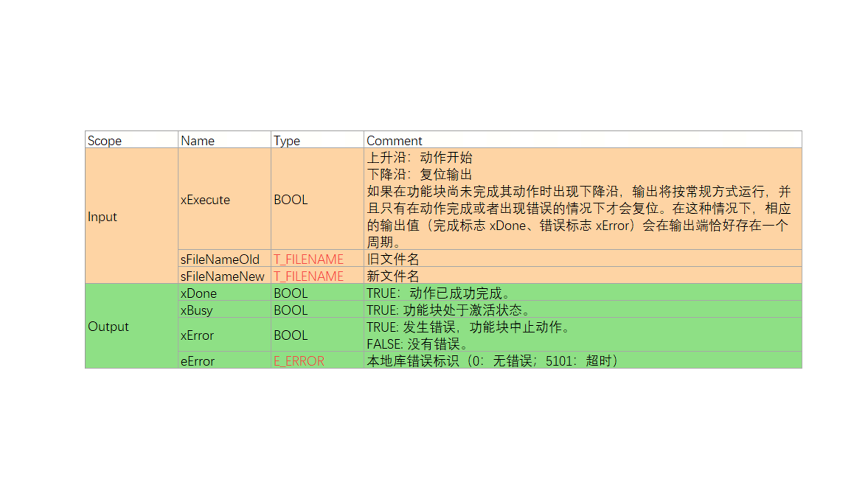Viewport: 868px width, 488px height.
Task: Click the BOOL type of xExecute
Action: tap(290, 200)
